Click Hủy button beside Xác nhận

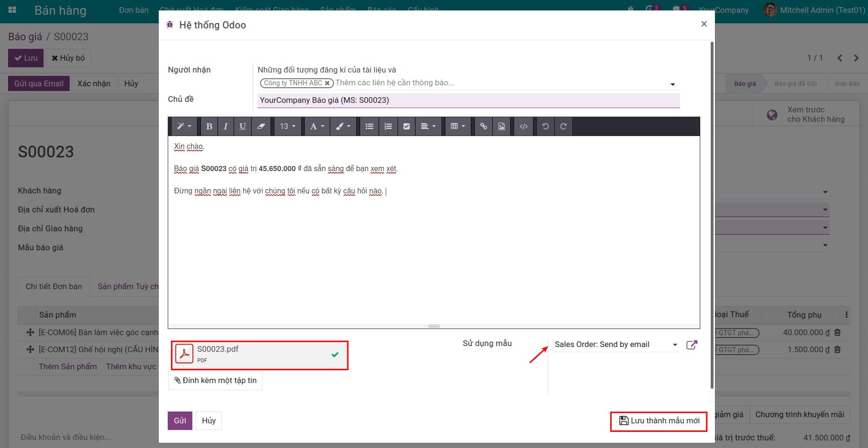click(x=131, y=83)
